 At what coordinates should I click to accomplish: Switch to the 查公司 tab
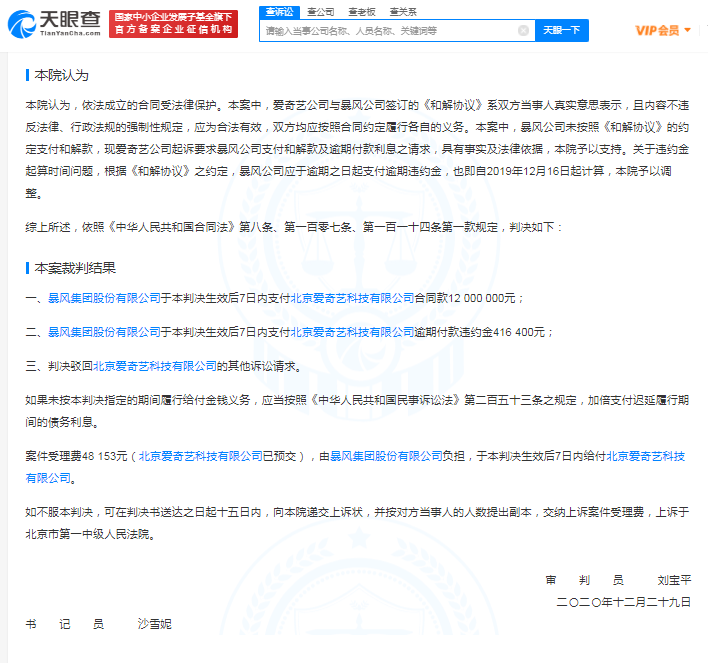[321, 12]
